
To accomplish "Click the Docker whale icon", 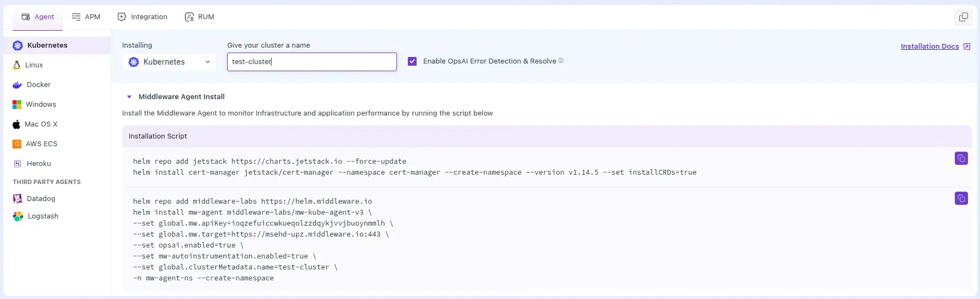I will click(18, 85).
